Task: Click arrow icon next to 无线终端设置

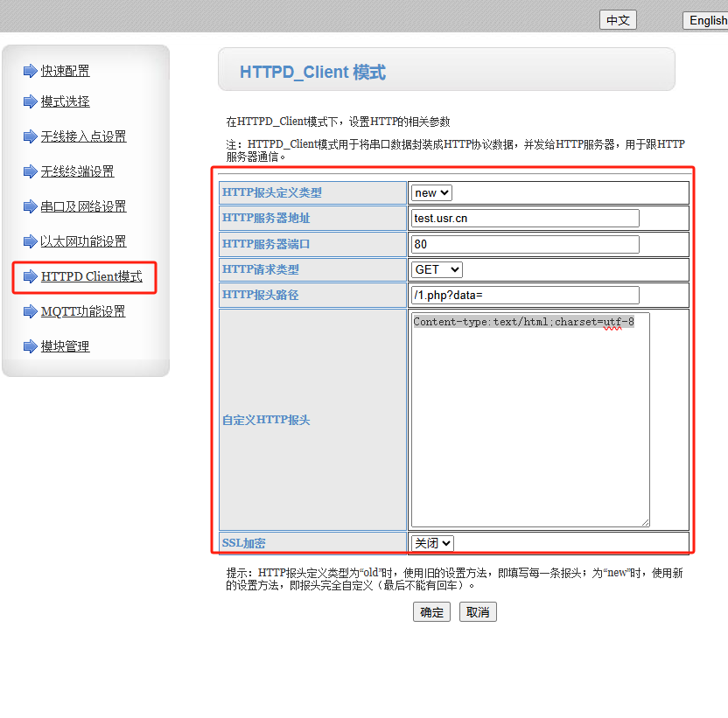Action: 30,171
